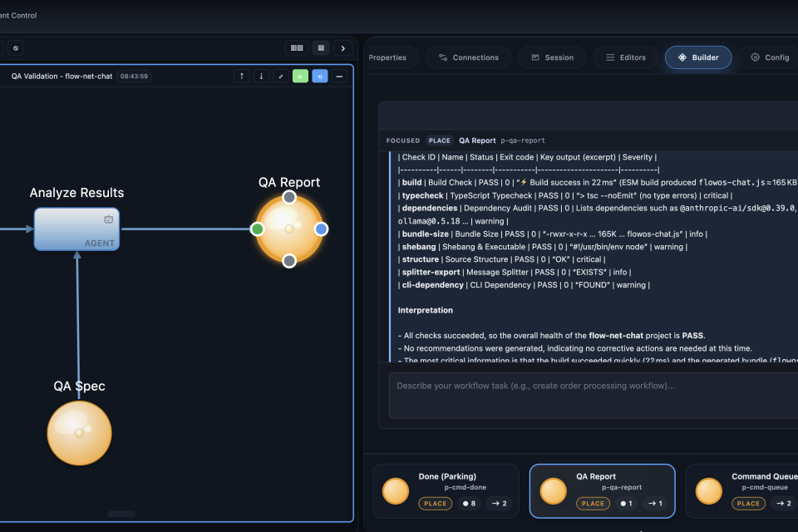The height and width of the screenshot is (532, 798).
Task: Click the right chevron beside layout buttons
Action: tap(344, 48)
